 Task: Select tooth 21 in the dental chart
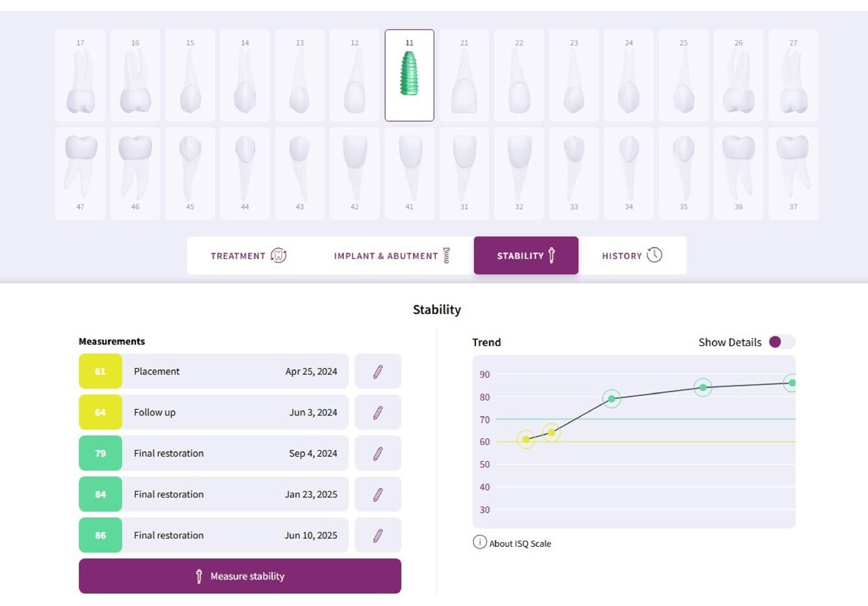coord(464,74)
